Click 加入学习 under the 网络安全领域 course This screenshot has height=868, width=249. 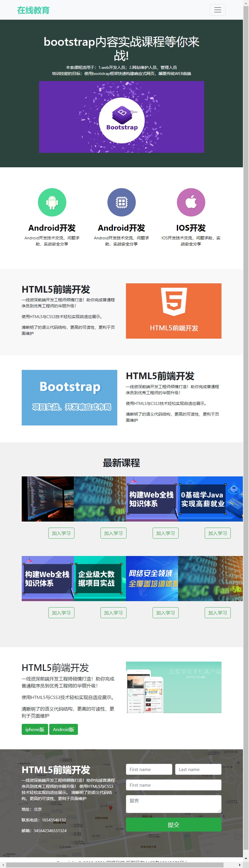point(165,613)
